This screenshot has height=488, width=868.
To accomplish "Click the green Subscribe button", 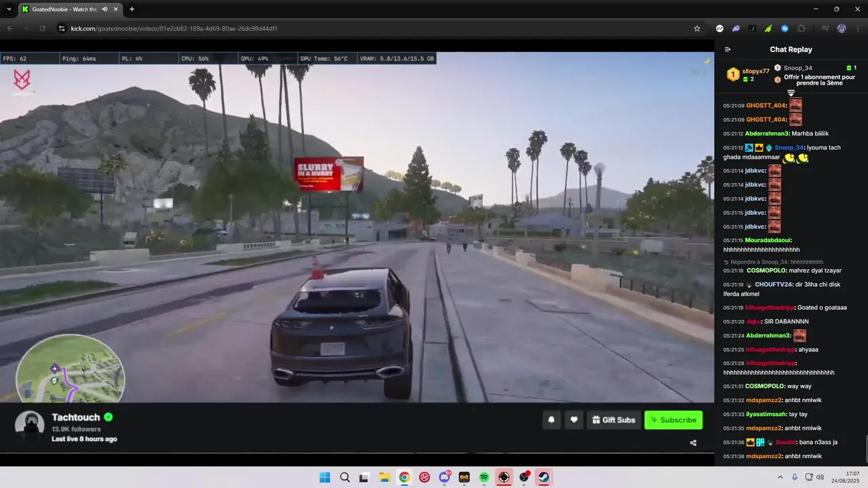I will pos(673,420).
